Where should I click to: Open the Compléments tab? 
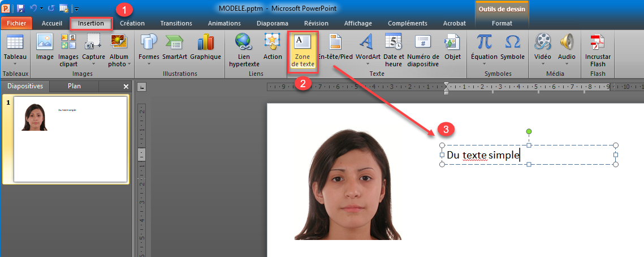tap(408, 23)
